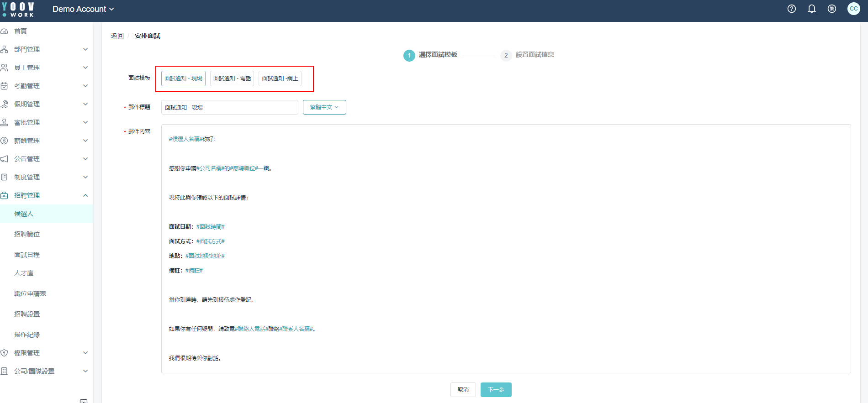Click the 郵件標題 input field

click(229, 107)
